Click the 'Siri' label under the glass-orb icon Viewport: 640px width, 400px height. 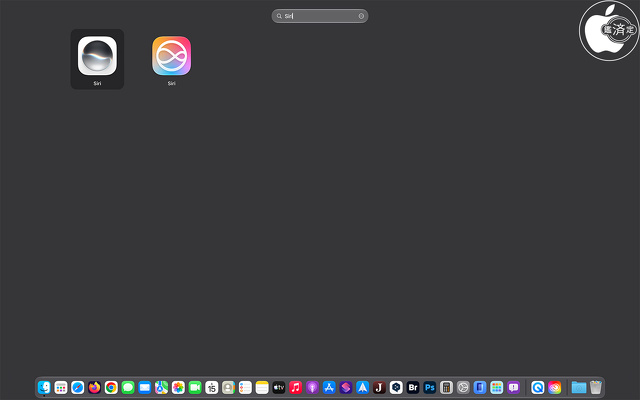[x=97, y=83]
